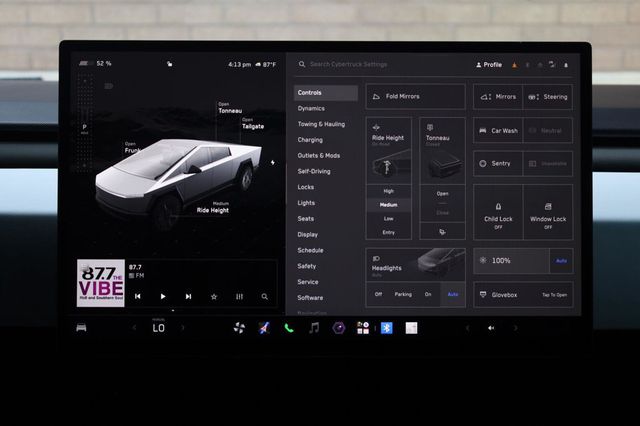
Task: Tap the Fold Mirrors button
Action: (x=416, y=97)
